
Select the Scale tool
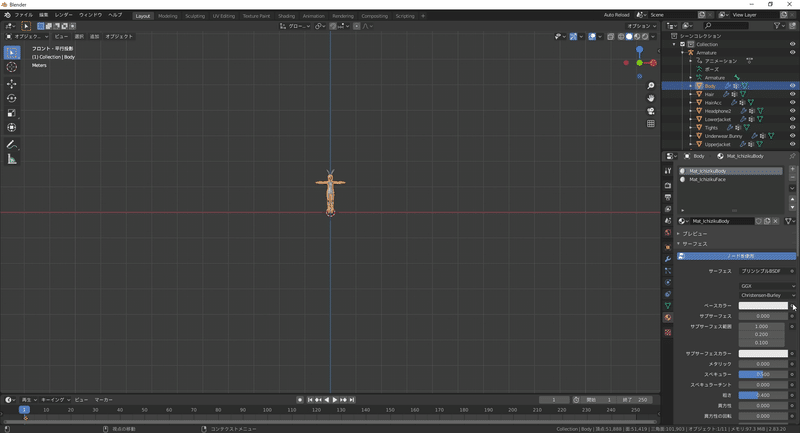click(12, 113)
